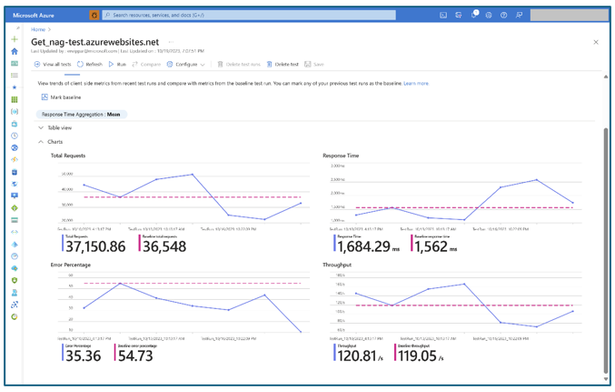Open the settings gear icon in header
The image size is (615, 392).
pyautogui.click(x=489, y=15)
